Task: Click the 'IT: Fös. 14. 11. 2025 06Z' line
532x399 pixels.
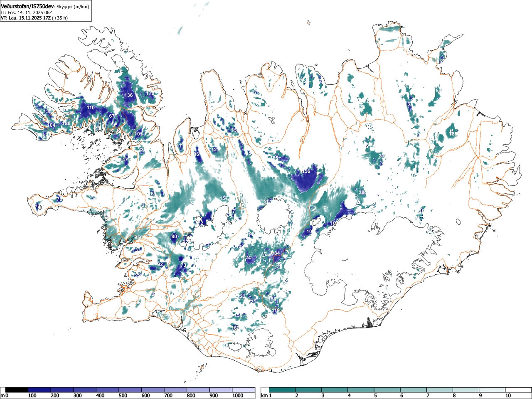Action: tap(26, 12)
